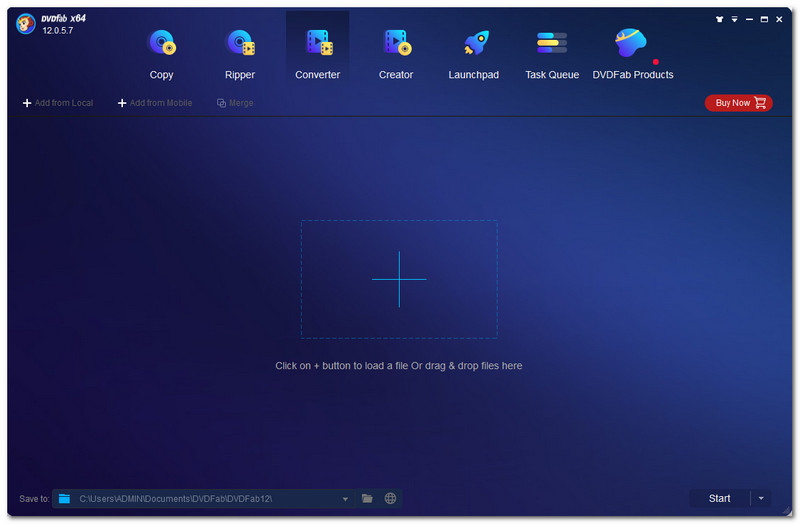Click Add from Mobile

pyautogui.click(x=155, y=103)
